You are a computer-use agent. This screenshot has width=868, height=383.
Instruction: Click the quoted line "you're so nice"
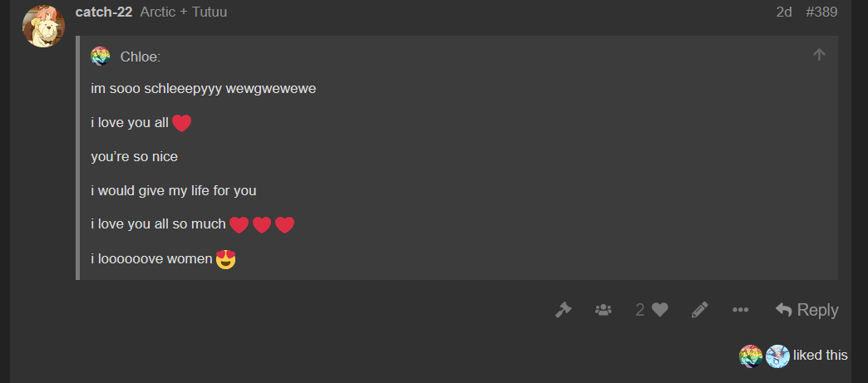[x=135, y=157]
